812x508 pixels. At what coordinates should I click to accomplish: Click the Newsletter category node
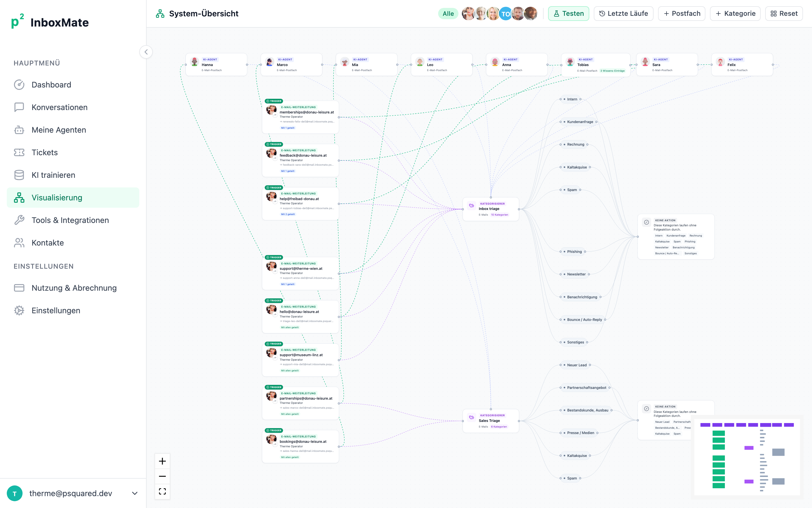(574, 274)
